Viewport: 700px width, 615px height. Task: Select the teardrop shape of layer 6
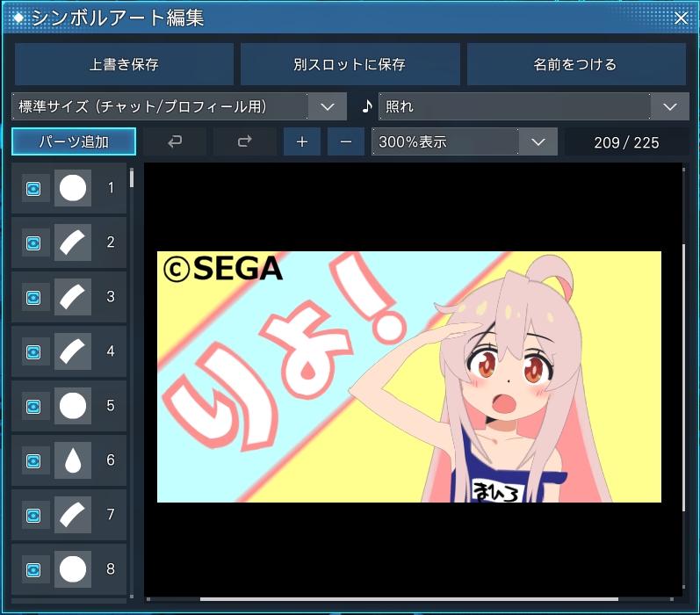point(73,460)
